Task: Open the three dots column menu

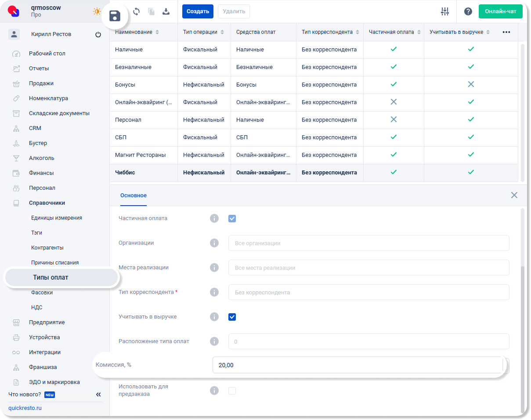Action: 506,32
